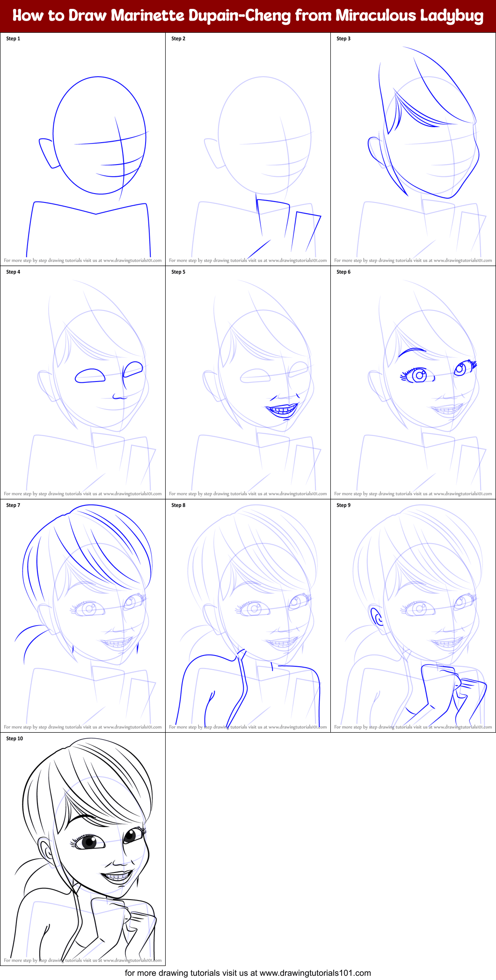
Task: Select the Step 6 drawing panel
Action: click(413, 382)
